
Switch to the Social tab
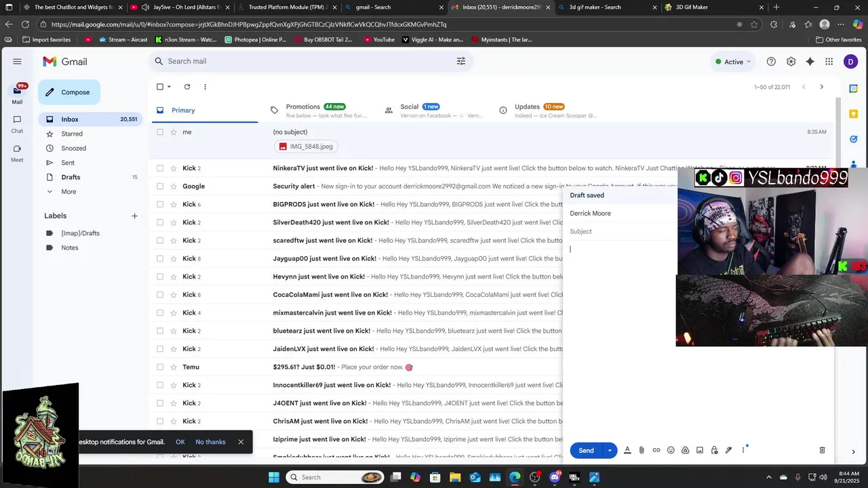point(434,110)
